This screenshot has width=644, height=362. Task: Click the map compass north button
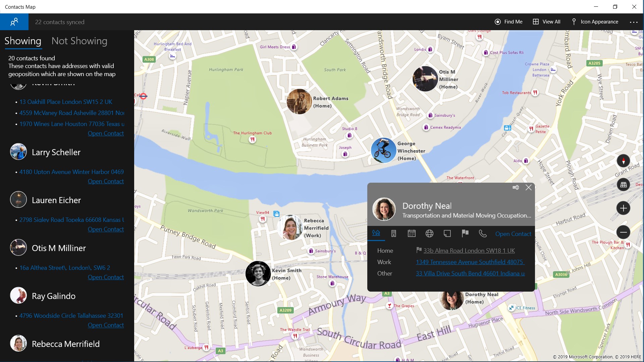[x=623, y=161]
